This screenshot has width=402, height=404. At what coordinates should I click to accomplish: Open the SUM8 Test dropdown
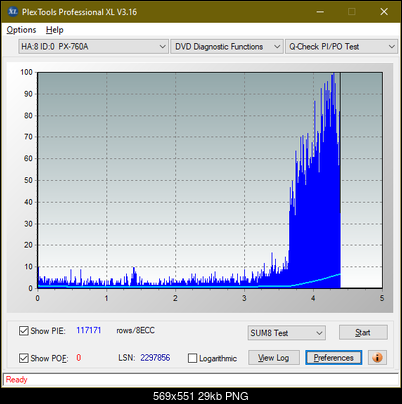tap(287, 333)
